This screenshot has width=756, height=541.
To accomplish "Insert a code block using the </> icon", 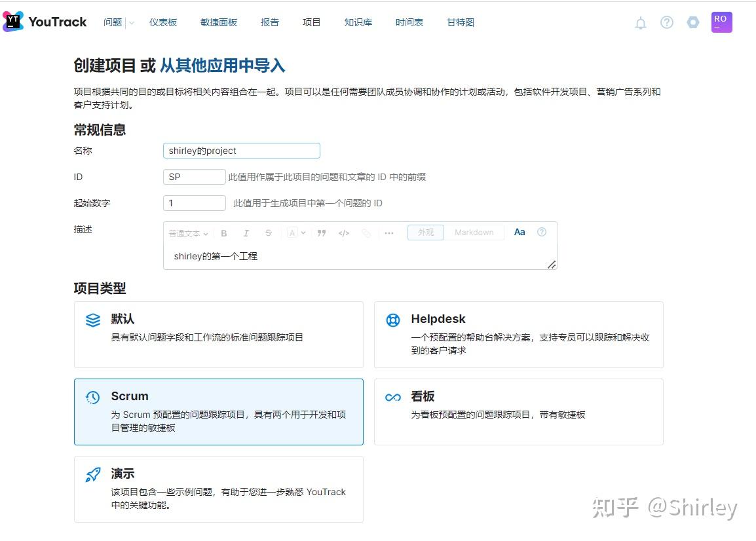I will (343, 233).
